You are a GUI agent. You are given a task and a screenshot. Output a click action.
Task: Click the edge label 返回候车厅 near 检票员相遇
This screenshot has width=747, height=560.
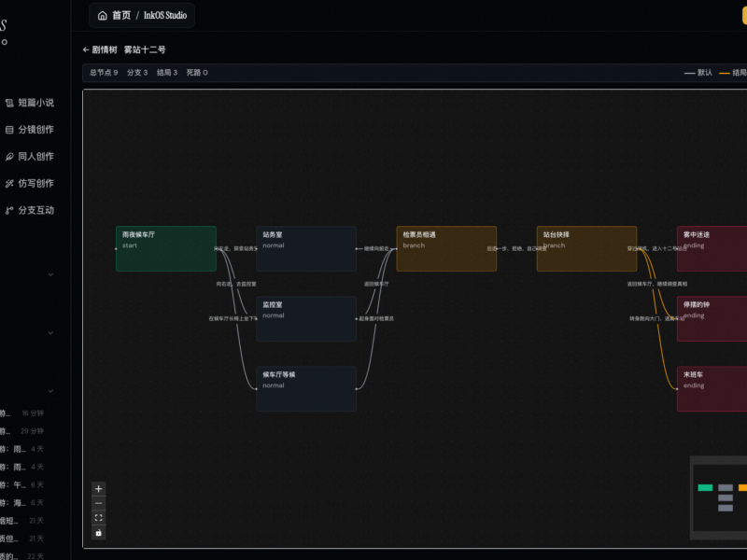coord(376,284)
